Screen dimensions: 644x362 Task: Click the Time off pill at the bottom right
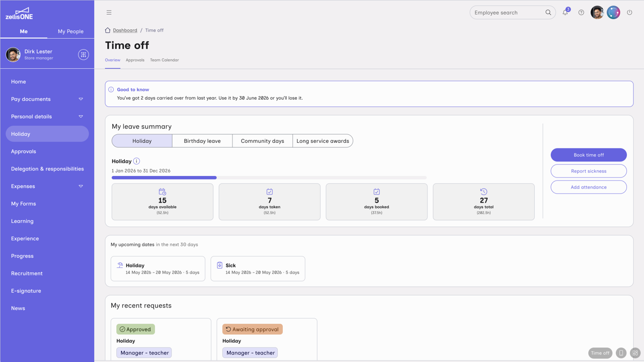(x=600, y=353)
